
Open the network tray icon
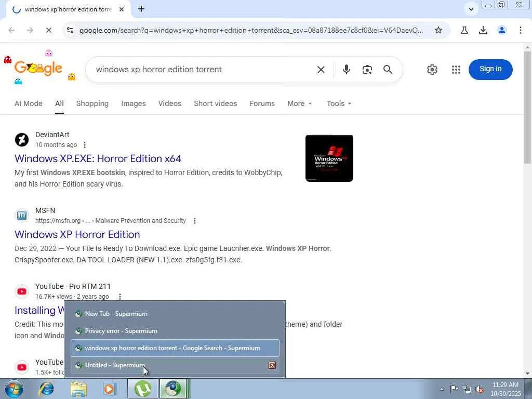467,390
